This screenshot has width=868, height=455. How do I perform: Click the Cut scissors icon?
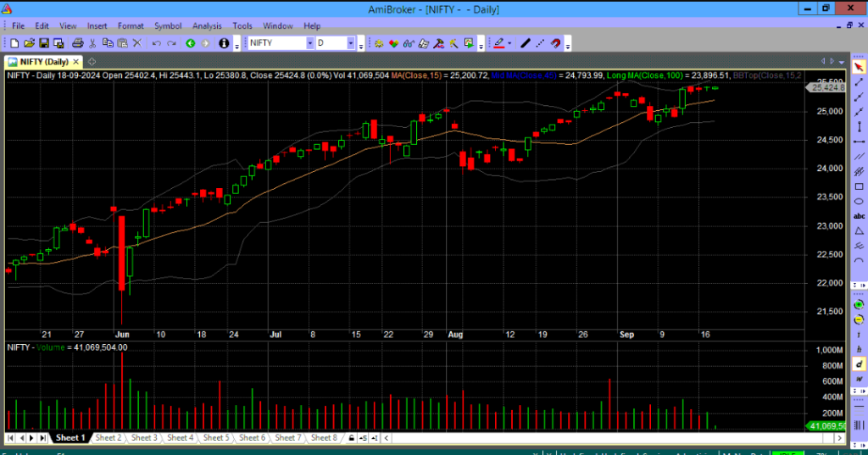click(x=92, y=43)
